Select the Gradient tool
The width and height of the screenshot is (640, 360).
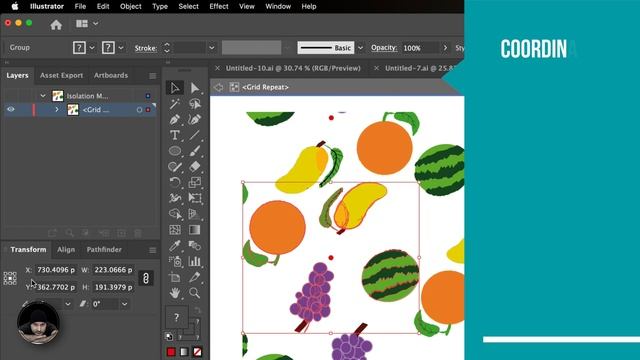tap(195, 230)
